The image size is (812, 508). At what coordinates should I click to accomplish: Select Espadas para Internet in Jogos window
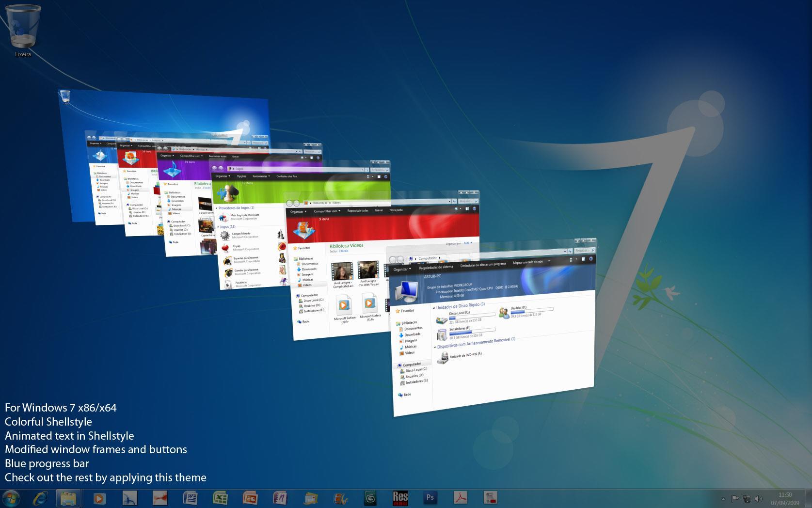pos(241,260)
